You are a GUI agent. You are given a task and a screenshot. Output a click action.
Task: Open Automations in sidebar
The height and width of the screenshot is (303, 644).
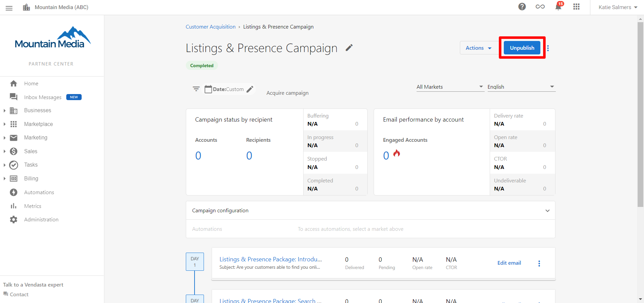point(39,192)
